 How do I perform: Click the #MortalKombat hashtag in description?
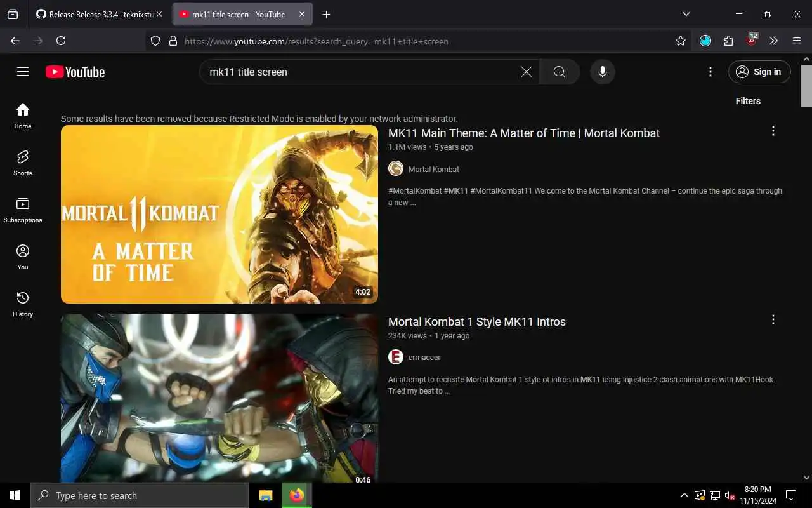(x=415, y=191)
